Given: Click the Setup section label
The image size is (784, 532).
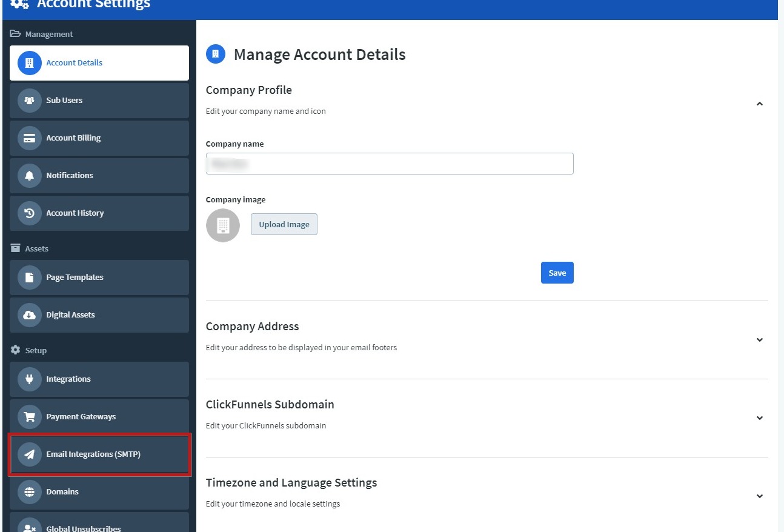Looking at the screenshot, I should tap(36, 351).
